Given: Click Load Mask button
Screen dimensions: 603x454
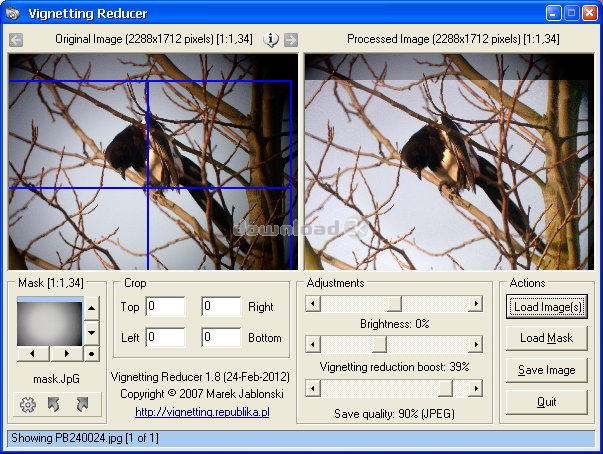Looking at the screenshot, I should tap(547, 338).
